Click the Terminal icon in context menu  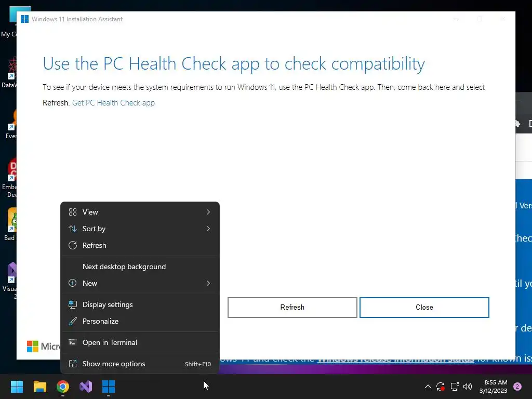pos(73,342)
